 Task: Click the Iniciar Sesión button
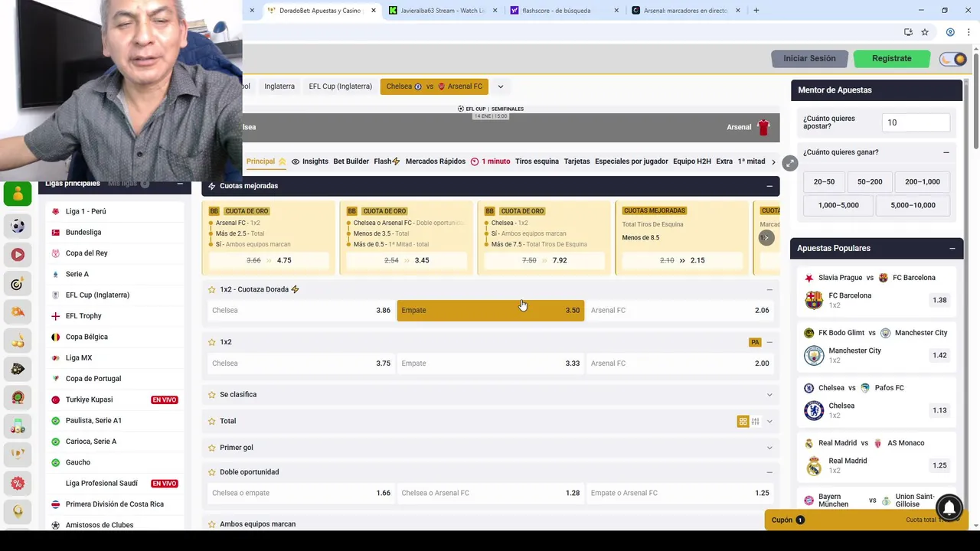point(809,58)
